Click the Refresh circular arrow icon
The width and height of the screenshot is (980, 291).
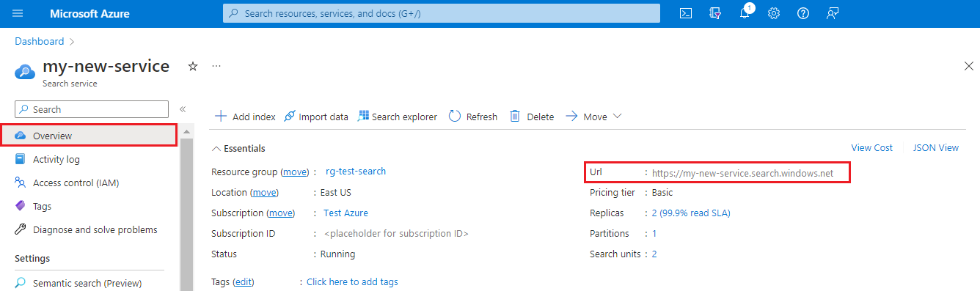(455, 116)
